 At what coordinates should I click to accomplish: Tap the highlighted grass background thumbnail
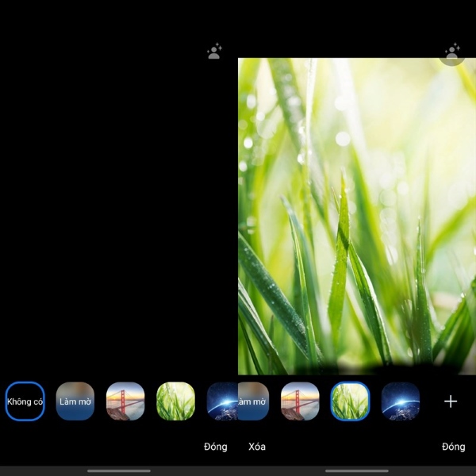click(350, 401)
